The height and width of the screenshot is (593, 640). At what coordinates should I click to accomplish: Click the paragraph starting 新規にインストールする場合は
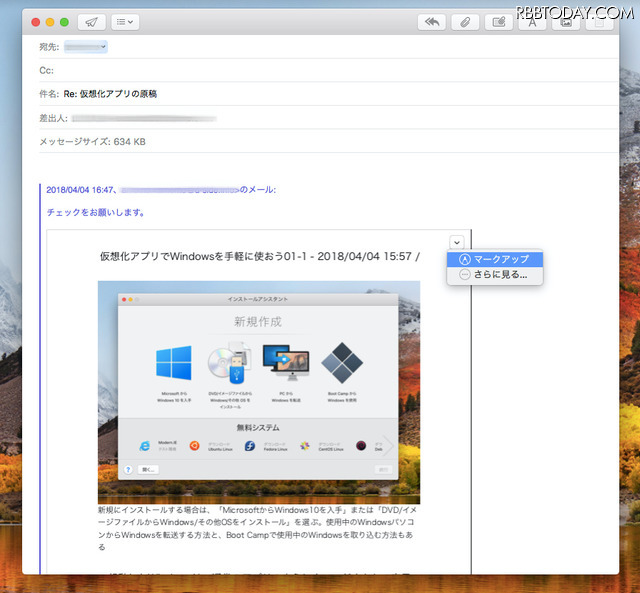point(257,529)
